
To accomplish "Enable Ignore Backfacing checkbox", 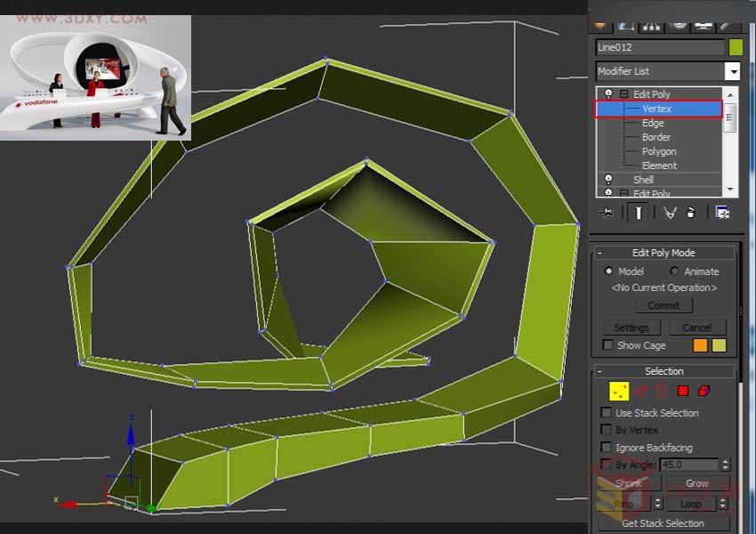I will [606, 447].
